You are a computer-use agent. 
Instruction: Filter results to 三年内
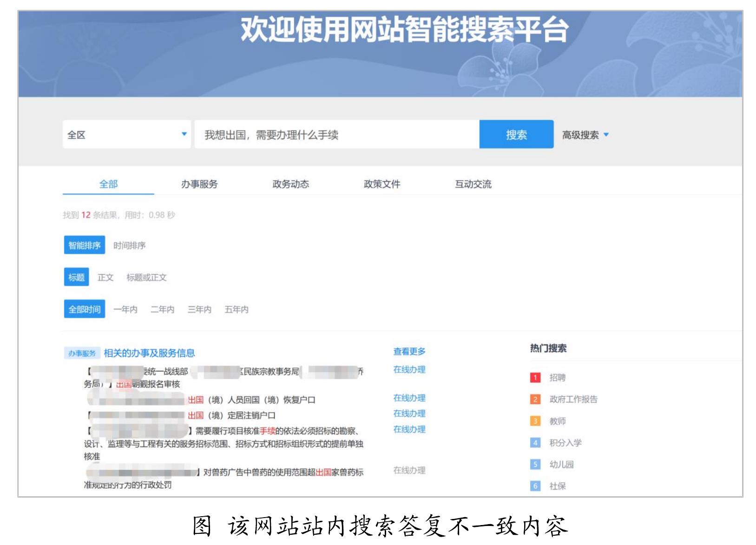199,309
